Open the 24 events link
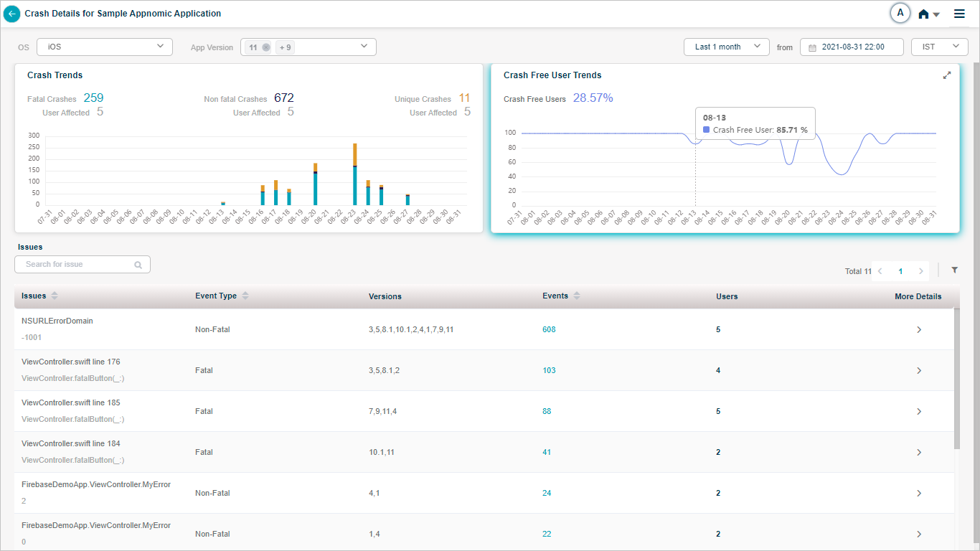This screenshot has height=551, width=980. [547, 494]
